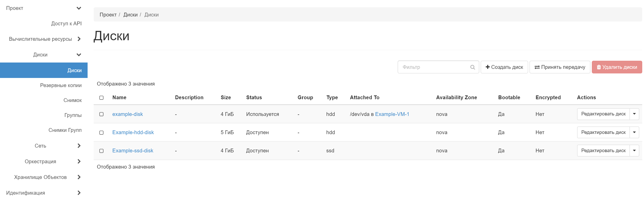Expand the Network section chevron in sidebar
This screenshot has width=644, height=204.
click(x=79, y=146)
